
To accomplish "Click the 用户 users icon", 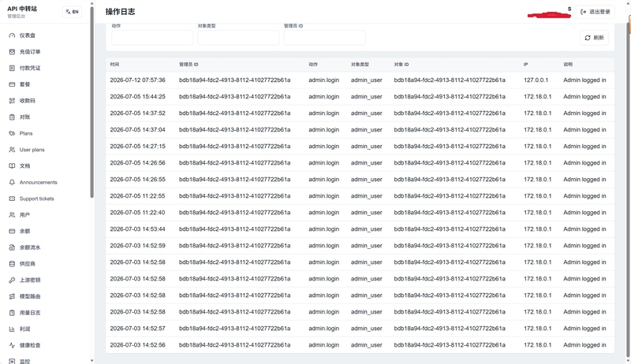I will pyautogui.click(x=12, y=215).
